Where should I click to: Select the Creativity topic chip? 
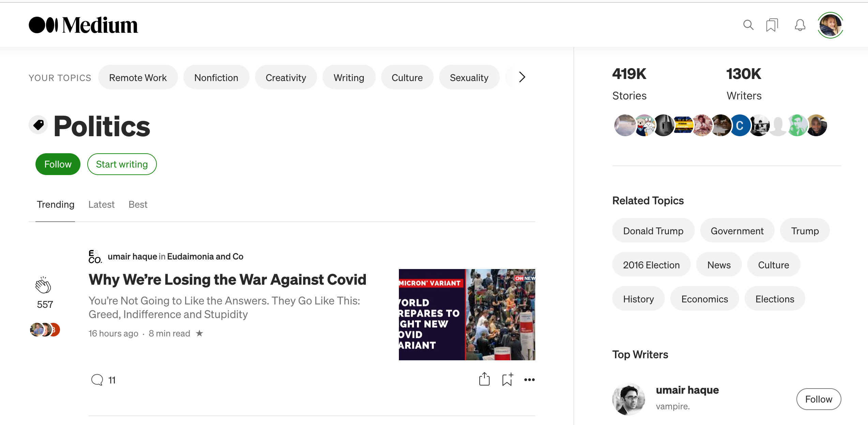coord(286,77)
